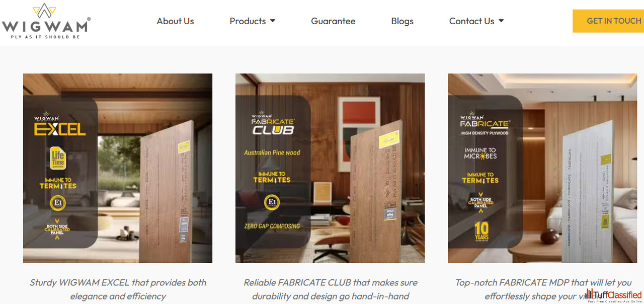Screen dimensions: 644x304
Task: Open the FABRICATE high density plywood image
Action: pyautogui.click(x=542, y=168)
